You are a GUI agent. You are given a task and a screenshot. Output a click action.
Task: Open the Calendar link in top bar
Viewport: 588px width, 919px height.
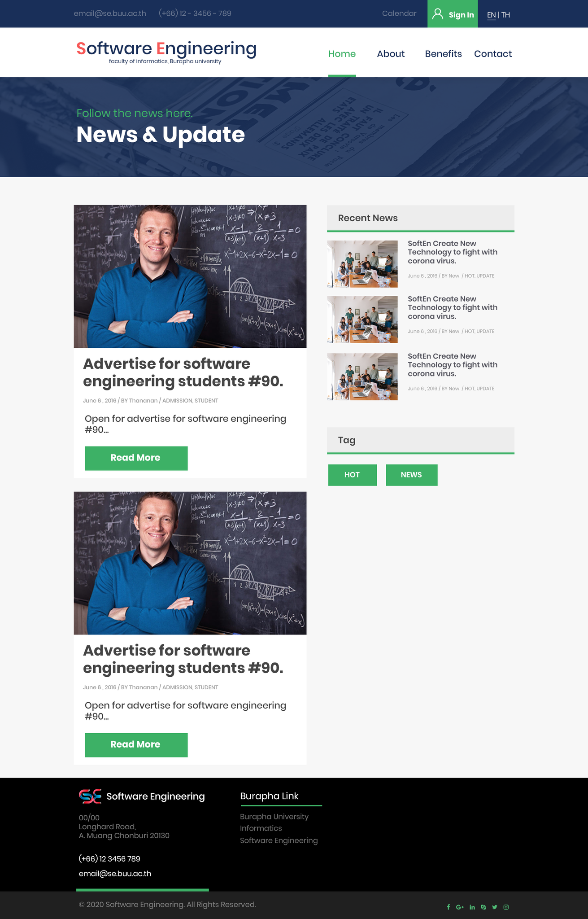click(x=399, y=13)
